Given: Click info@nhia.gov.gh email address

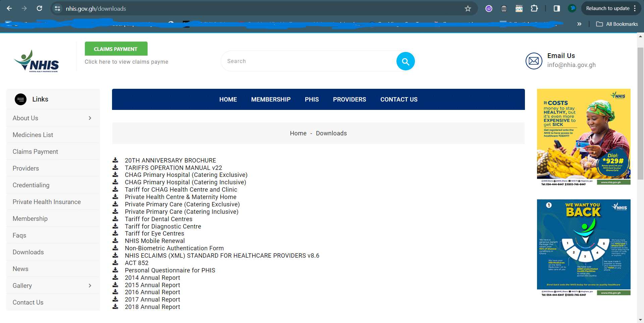Looking at the screenshot, I should coord(572,65).
